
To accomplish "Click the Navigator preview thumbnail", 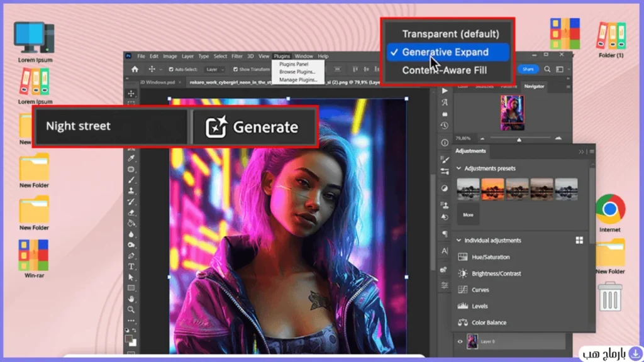I will pos(512,112).
